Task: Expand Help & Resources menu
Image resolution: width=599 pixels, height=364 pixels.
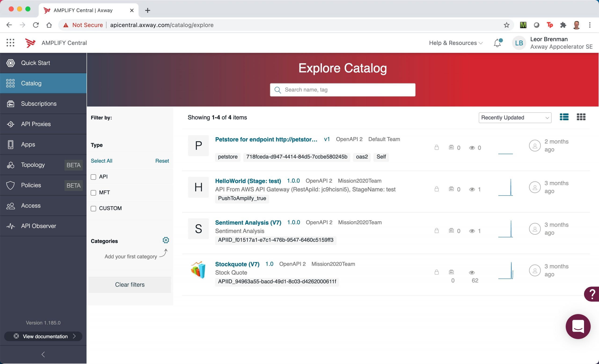Action: pos(456,43)
